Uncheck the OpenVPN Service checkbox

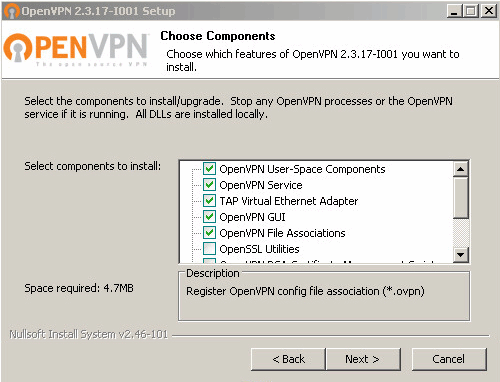pos(209,185)
